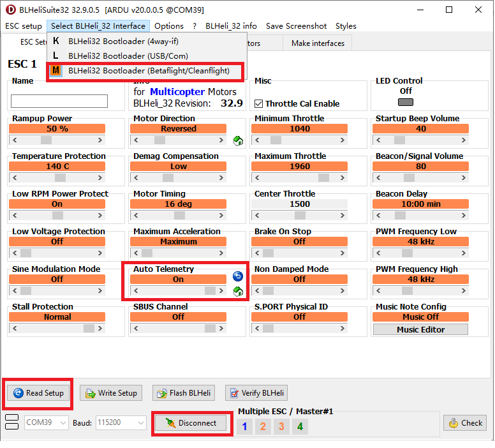Screen dimensions: 495x448
Task: Click the ESC Name text field
Action: click(x=59, y=101)
